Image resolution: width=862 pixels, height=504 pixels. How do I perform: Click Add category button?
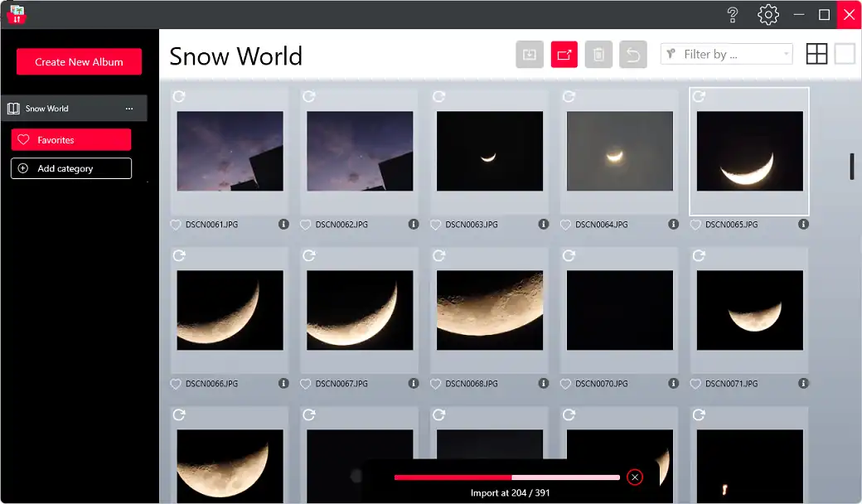71,168
